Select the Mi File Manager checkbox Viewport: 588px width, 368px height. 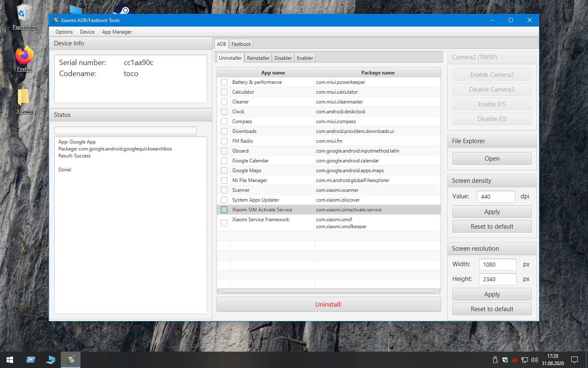(x=224, y=180)
